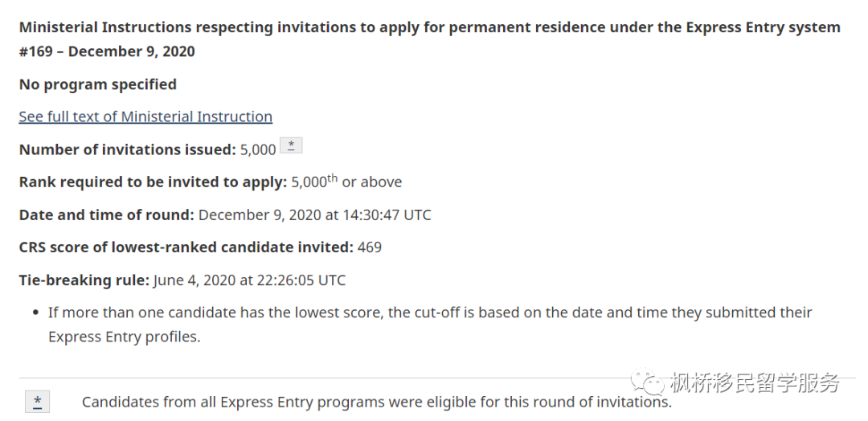
Task: Click the 'CRS score of lowest-ranked candidate' label
Action: coord(186,247)
